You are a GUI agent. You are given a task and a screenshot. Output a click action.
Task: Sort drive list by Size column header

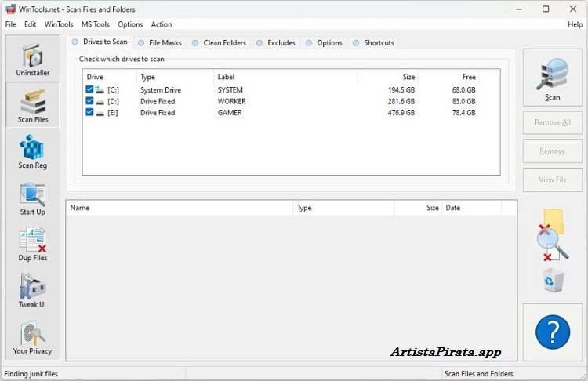388,77
